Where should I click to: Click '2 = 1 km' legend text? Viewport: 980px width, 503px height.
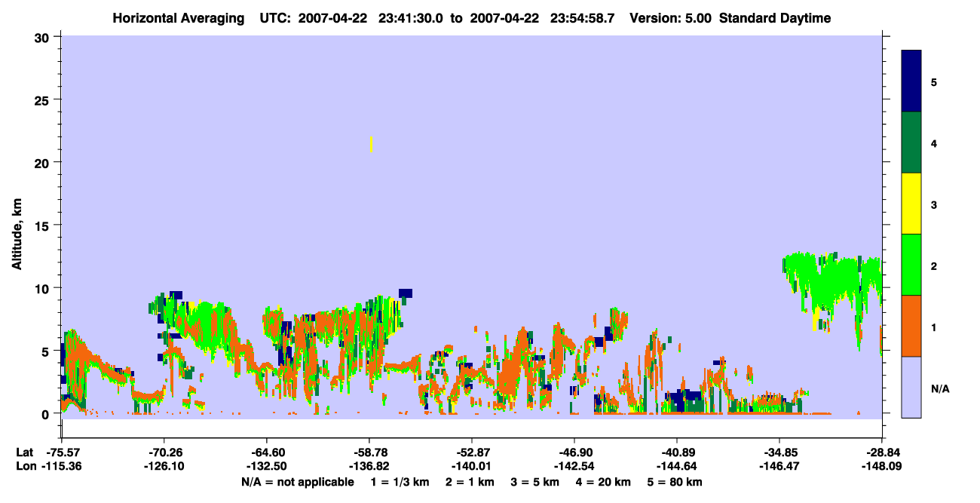tap(470, 482)
